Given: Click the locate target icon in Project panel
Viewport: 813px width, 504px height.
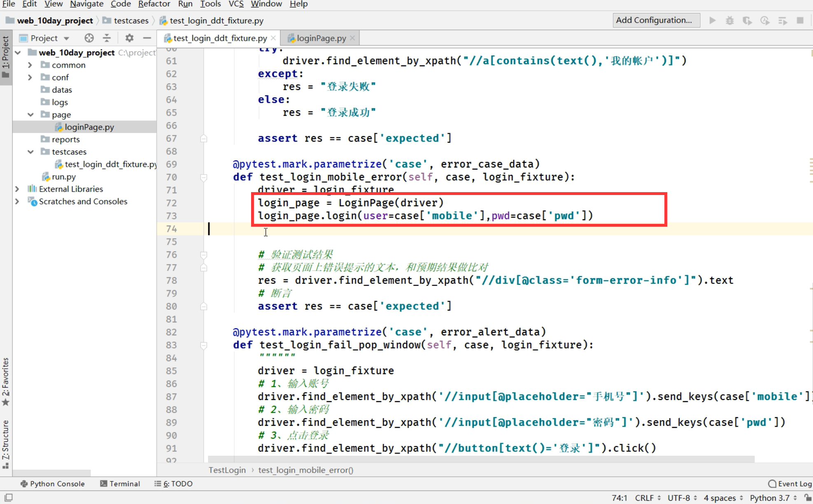Looking at the screenshot, I should (89, 38).
